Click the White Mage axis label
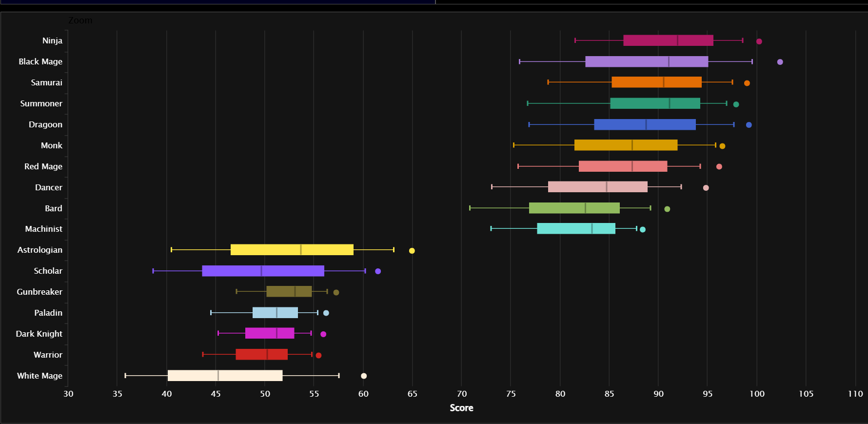868x424 pixels. (x=39, y=376)
